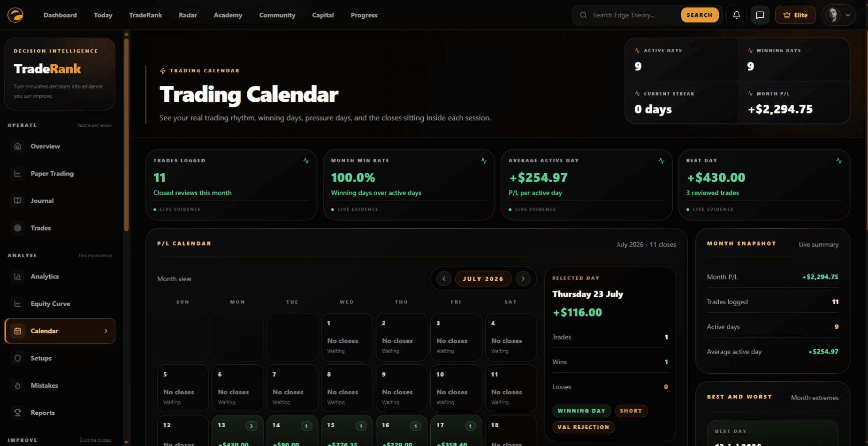Click the Trades target icon
Image resolution: width=868 pixels, height=446 pixels.
point(17,228)
